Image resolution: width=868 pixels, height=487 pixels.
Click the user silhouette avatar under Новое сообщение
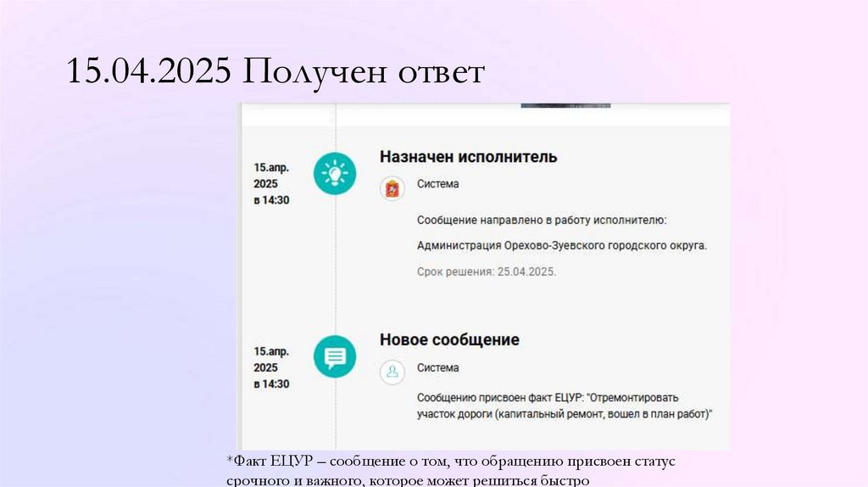pyautogui.click(x=392, y=372)
